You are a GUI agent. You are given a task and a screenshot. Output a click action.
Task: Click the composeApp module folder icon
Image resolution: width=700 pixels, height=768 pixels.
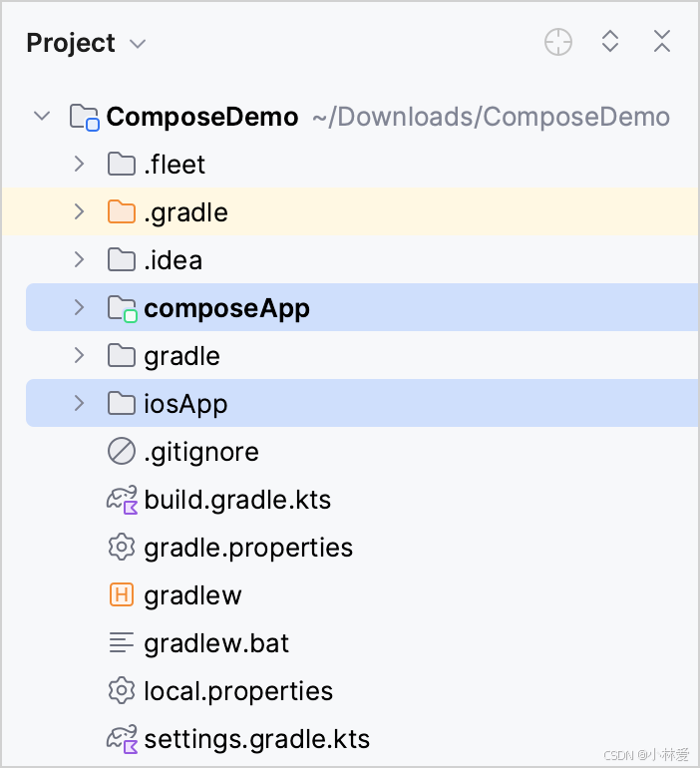[122, 308]
